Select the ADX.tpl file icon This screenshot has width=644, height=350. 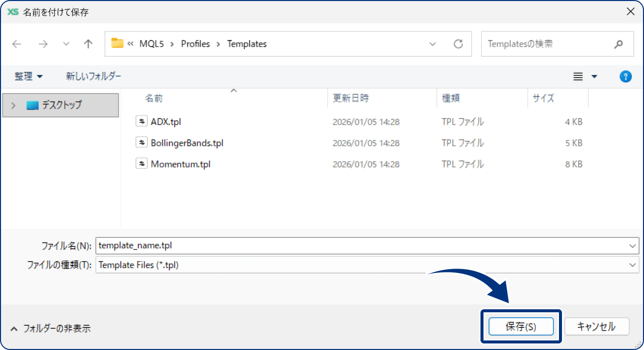point(141,121)
